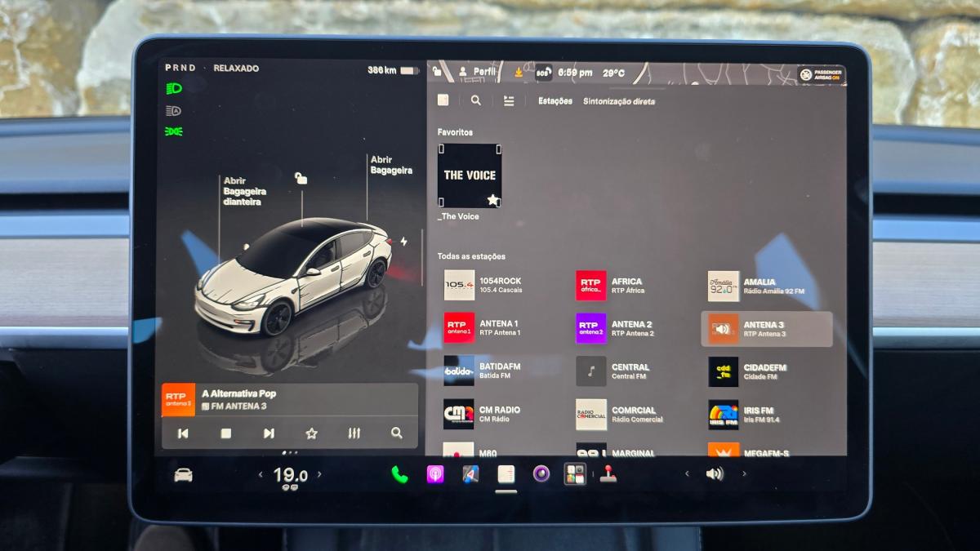Tap Abrir Bagageira dianteira
Image resolution: width=980 pixels, height=551 pixels.
[x=244, y=191]
